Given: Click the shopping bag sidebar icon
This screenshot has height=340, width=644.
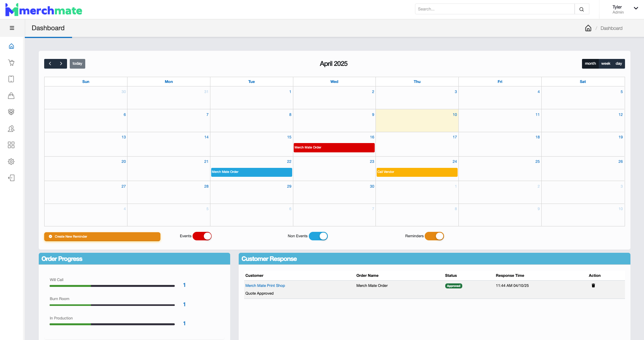Looking at the screenshot, I should tap(11, 96).
